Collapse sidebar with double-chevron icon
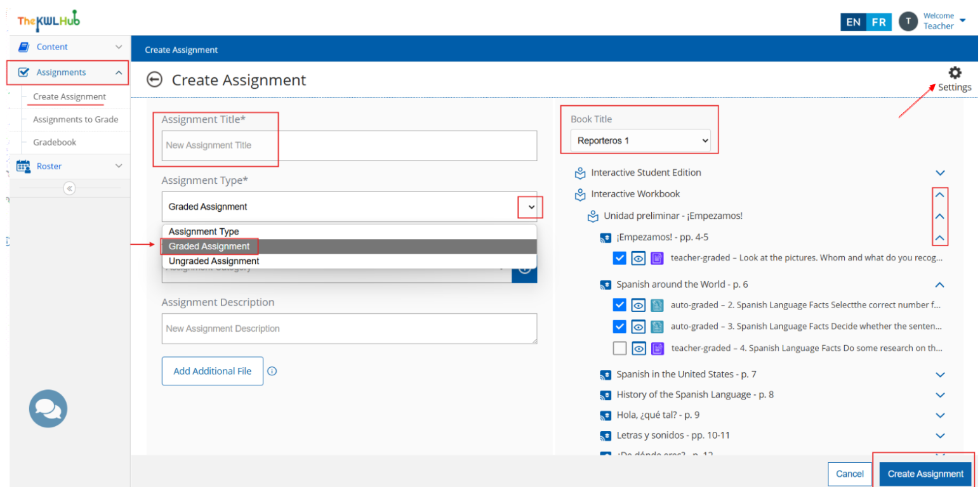This screenshot has width=980, height=487. (70, 188)
